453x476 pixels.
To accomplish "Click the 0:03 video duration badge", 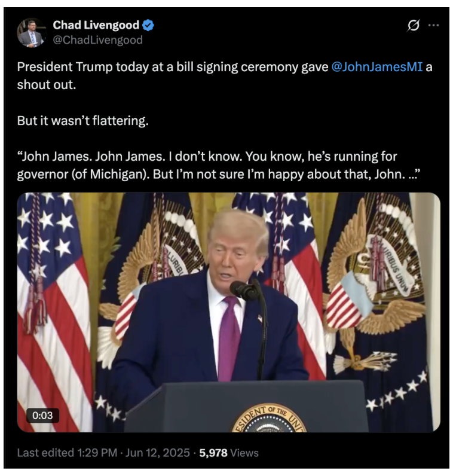I will (42, 415).
